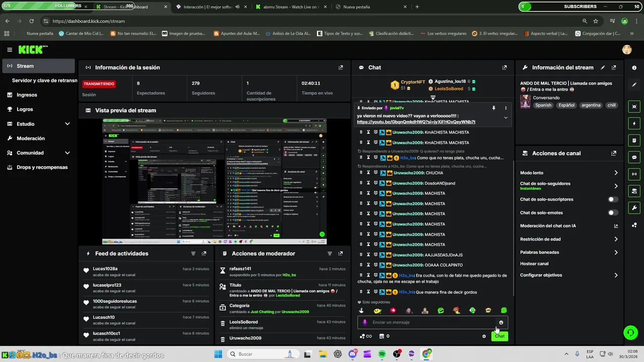Open the green headset support button
The height and width of the screenshot is (362, 644).
click(630, 332)
